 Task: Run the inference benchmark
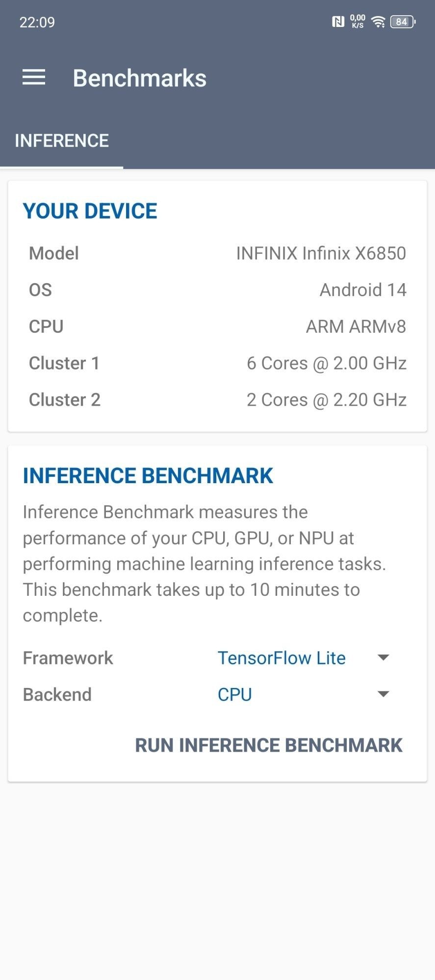[269, 745]
